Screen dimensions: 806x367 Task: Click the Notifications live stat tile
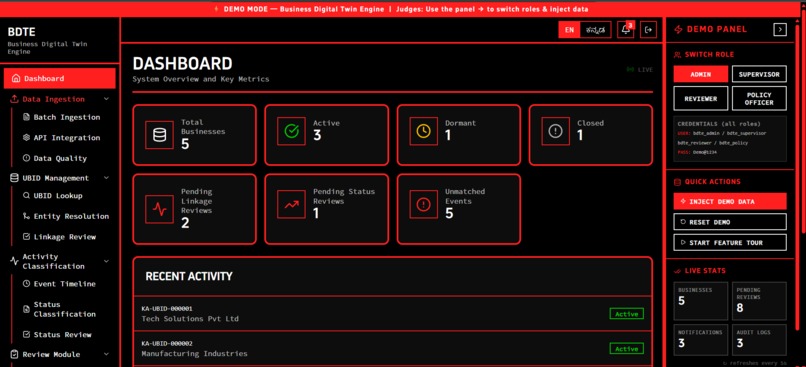coord(701,340)
